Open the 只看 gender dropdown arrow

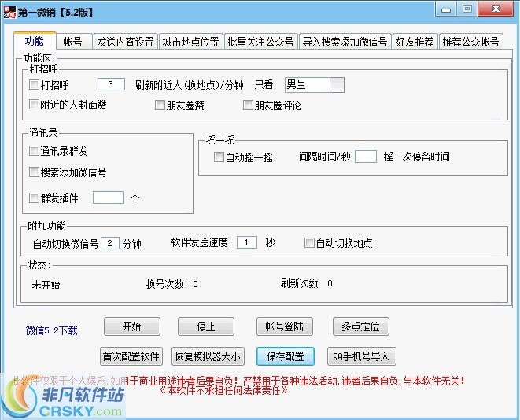click(x=337, y=85)
